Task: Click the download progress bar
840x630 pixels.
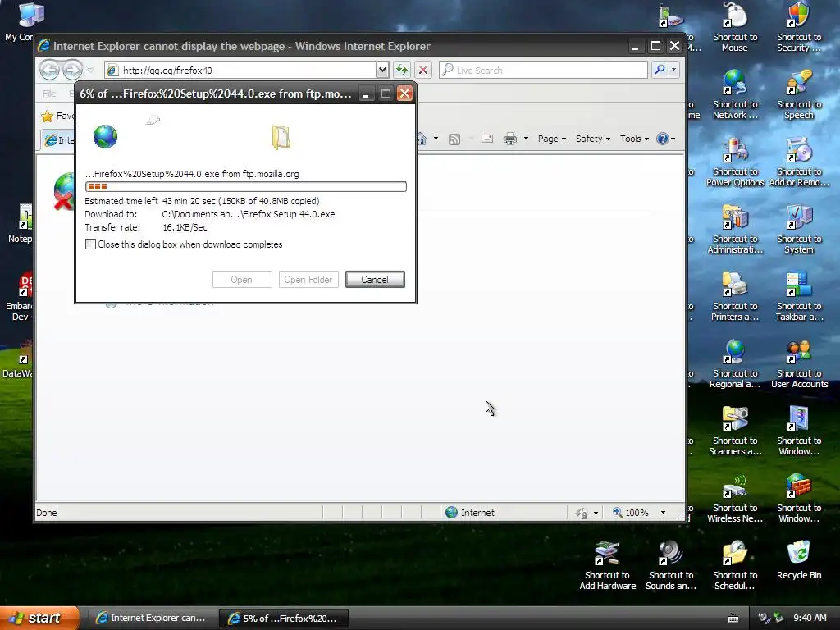Action: click(x=246, y=186)
